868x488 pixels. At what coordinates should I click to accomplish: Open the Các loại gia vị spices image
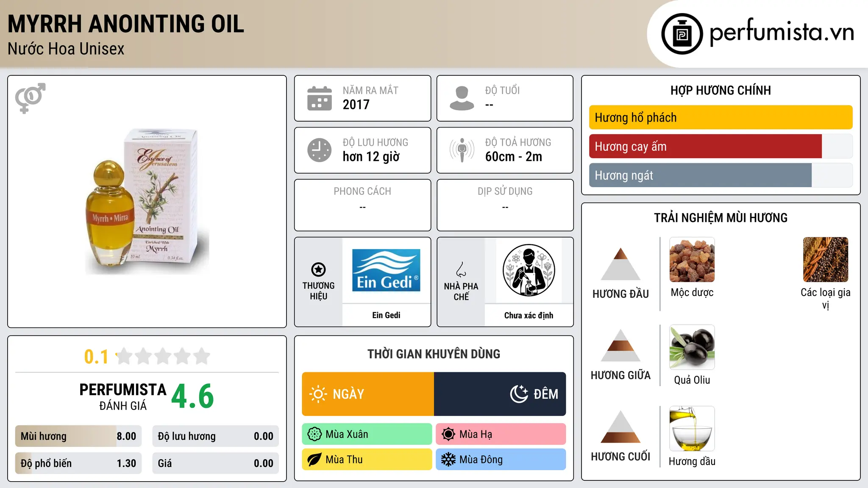point(826,260)
